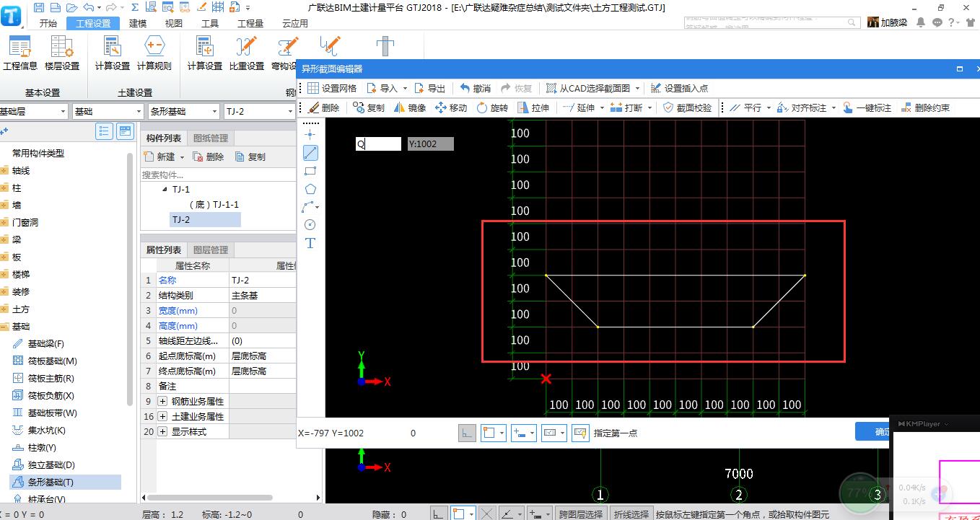Toggle orthogonal mode in the editor bottom bar
The width and height of the screenshot is (980, 520).
pos(467,433)
